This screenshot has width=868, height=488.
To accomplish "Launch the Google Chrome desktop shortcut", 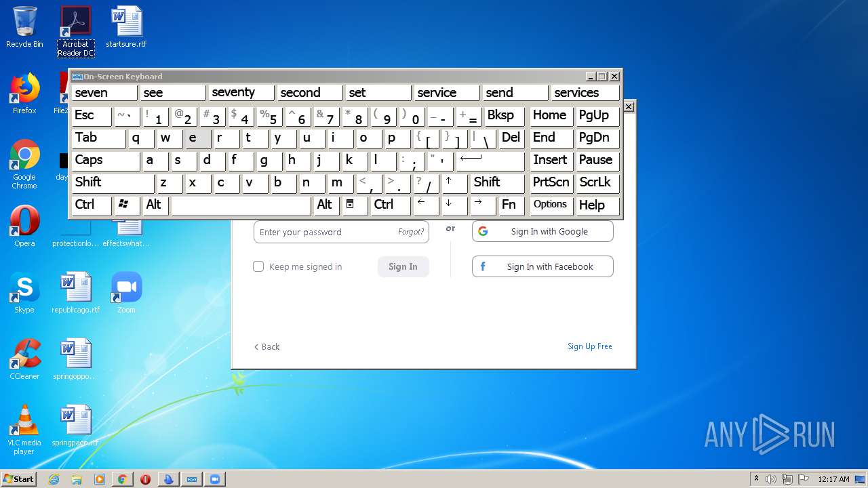I will [24, 165].
